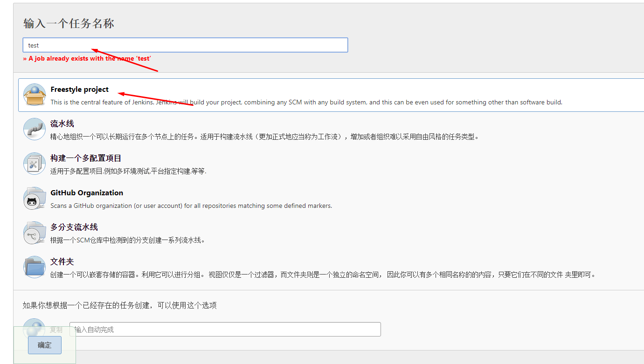This screenshot has width=644, height=364.
Task: Click the 确定 OK button
Action: coord(45,345)
